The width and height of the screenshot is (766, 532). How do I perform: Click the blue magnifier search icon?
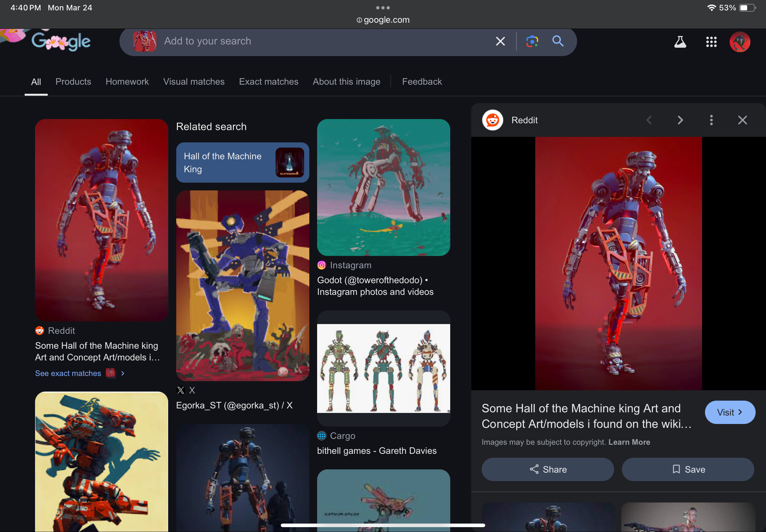point(558,41)
